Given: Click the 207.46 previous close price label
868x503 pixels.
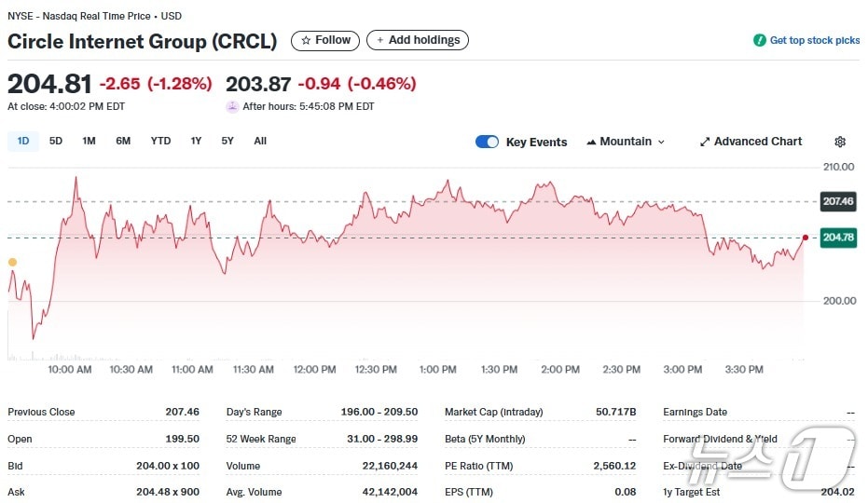Looking at the screenshot, I should click(x=837, y=201).
